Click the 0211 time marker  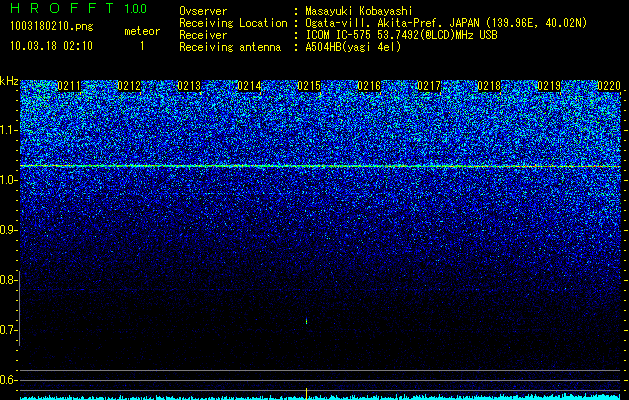(69, 86)
